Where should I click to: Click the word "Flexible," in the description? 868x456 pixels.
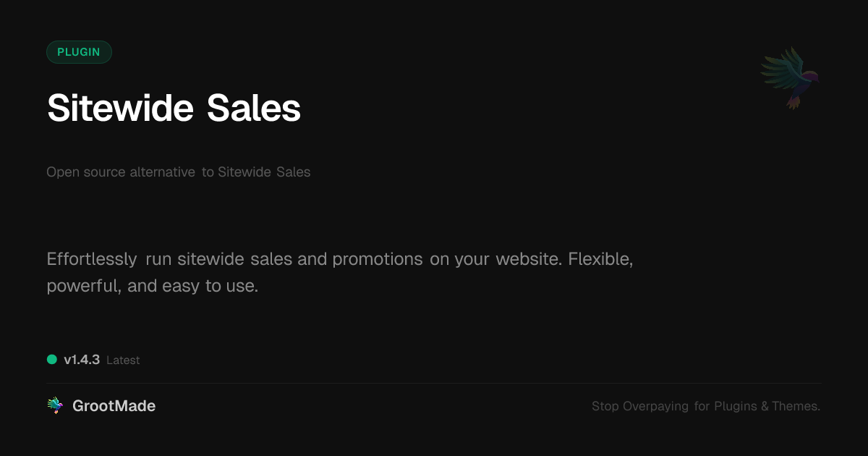click(600, 259)
